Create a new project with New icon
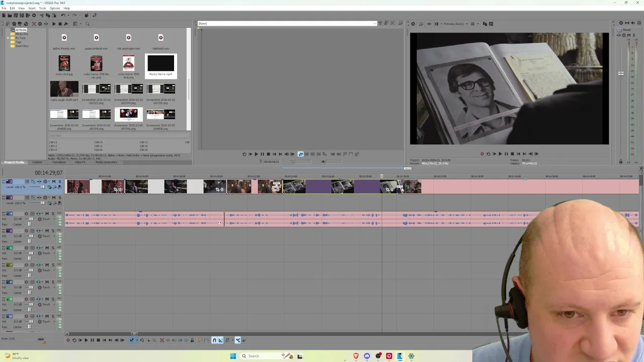The height and width of the screenshot is (362, 644). click(x=4, y=15)
